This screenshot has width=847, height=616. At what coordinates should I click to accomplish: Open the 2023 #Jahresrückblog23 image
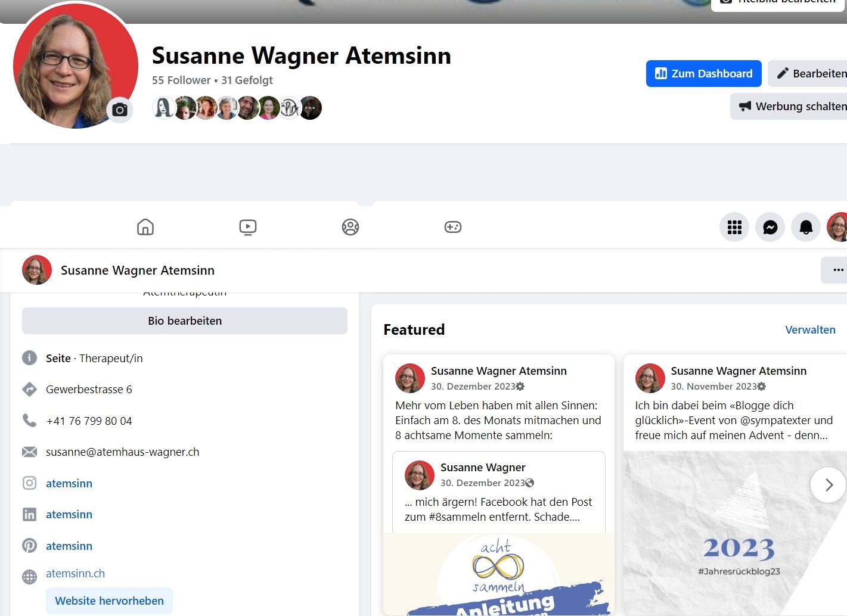(735, 533)
